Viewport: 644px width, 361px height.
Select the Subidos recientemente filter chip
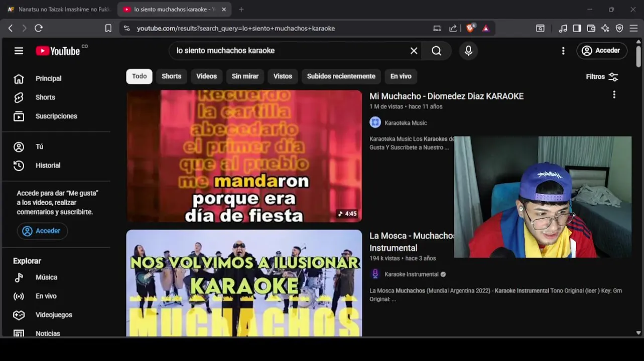[x=341, y=76]
